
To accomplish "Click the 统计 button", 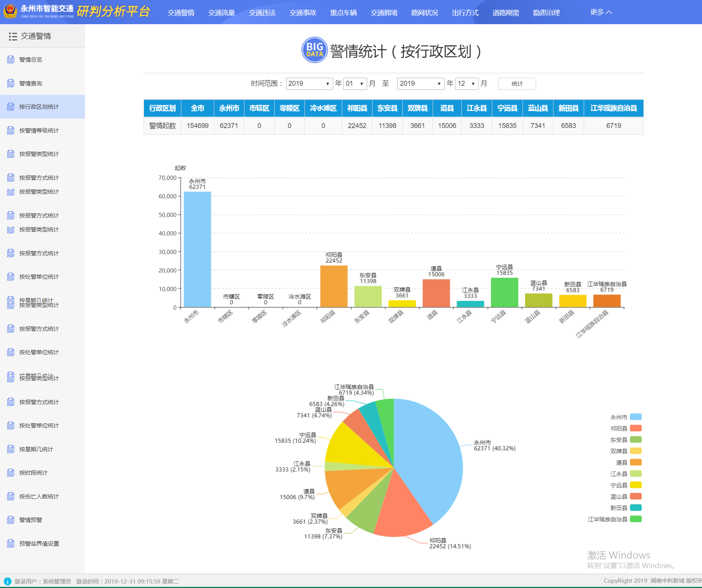I will [517, 84].
